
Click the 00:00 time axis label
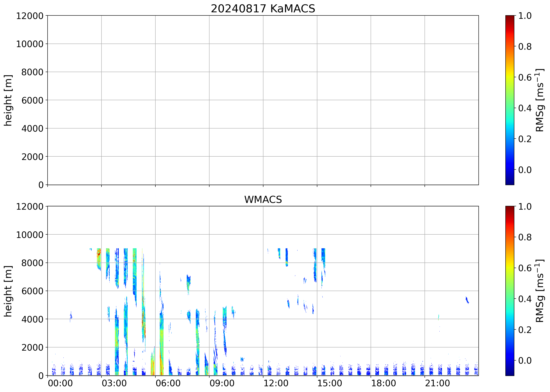coord(60,383)
